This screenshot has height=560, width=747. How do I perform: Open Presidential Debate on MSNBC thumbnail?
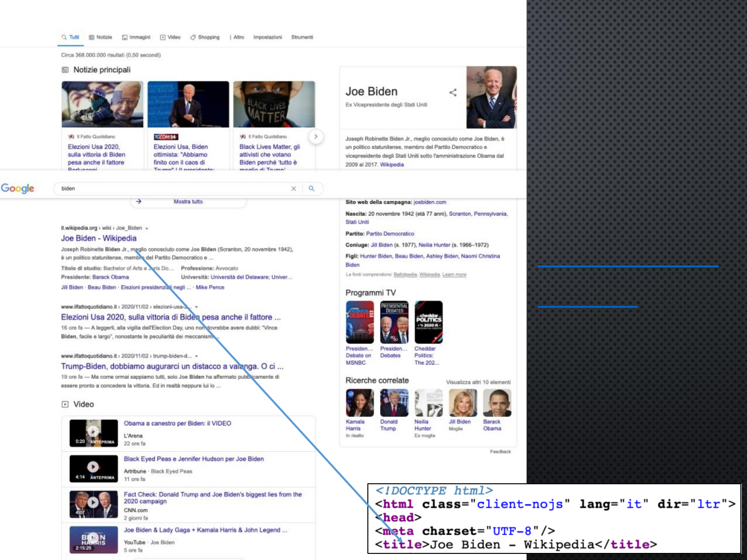[x=360, y=322]
